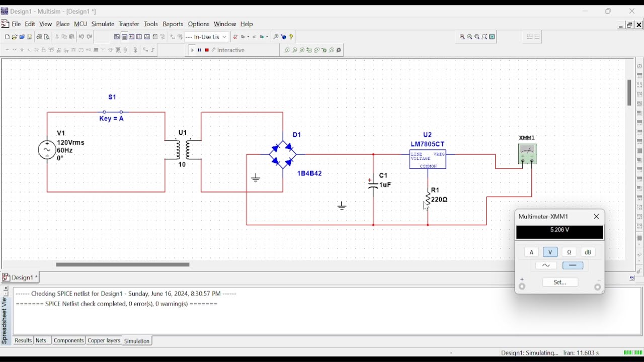The height and width of the screenshot is (362, 644).
Task: Select resistor R1 220Ω
Action: click(x=428, y=199)
